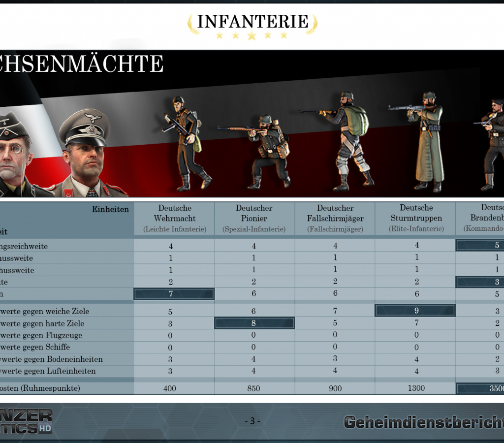
Task: Pick the Wehrmacht soldier carrying a submachine gun
Action: [187, 143]
